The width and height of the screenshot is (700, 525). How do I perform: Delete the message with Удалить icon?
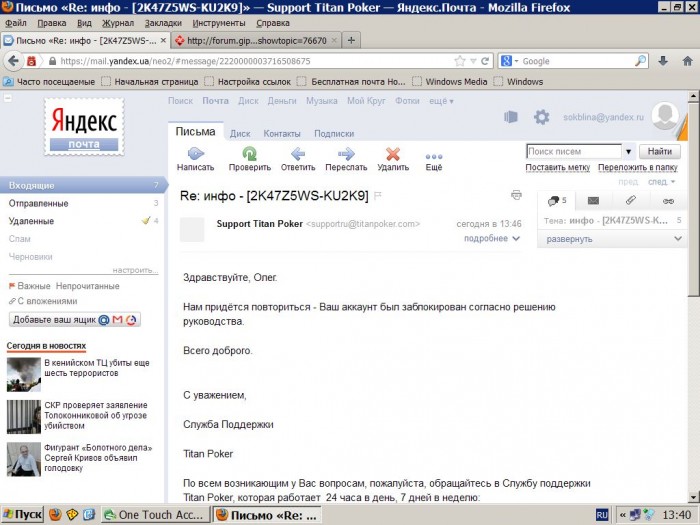(x=393, y=154)
